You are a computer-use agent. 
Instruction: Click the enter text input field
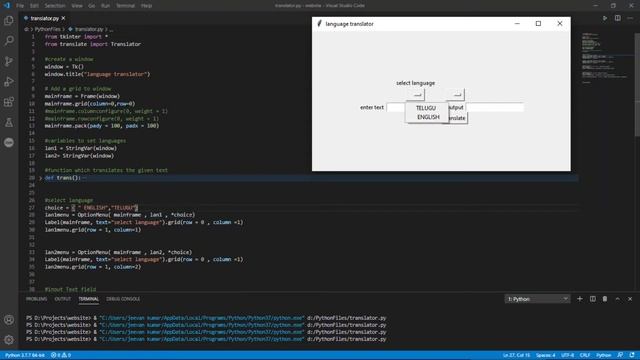396,108
